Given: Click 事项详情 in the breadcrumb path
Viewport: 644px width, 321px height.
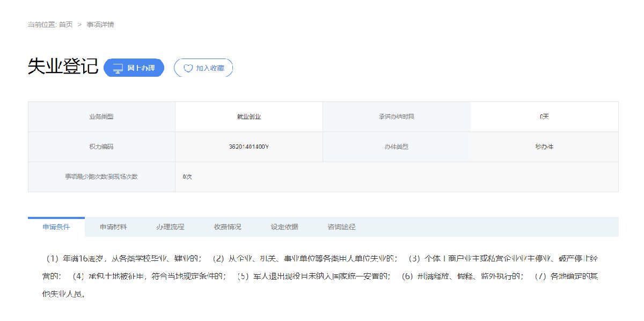Looking at the screenshot, I should point(100,25).
